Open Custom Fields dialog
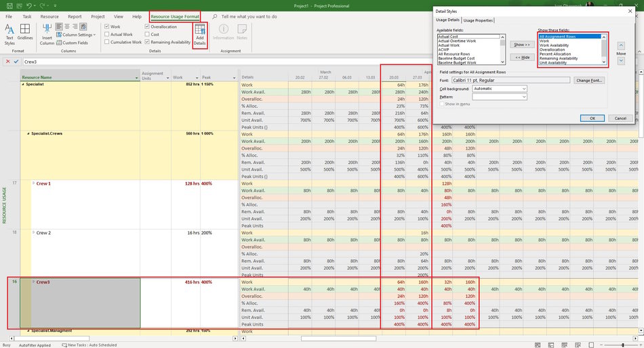This screenshot has height=348, width=644. pyautogui.click(x=73, y=43)
